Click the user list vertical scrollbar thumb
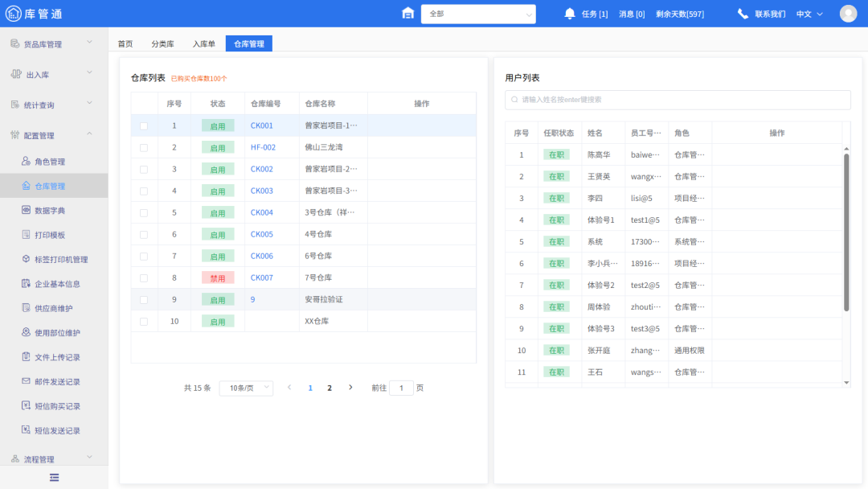The height and width of the screenshot is (489, 868). (845, 232)
